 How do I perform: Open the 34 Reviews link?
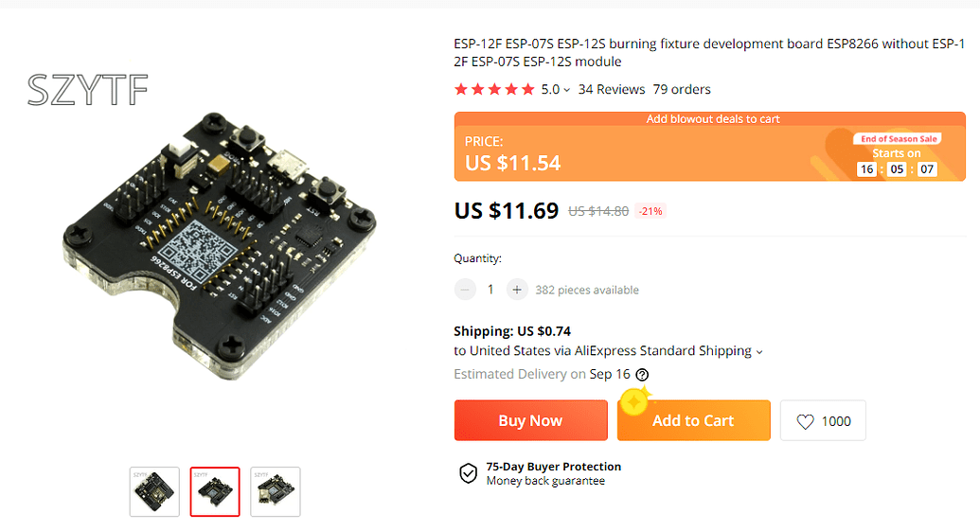(612, 90)
